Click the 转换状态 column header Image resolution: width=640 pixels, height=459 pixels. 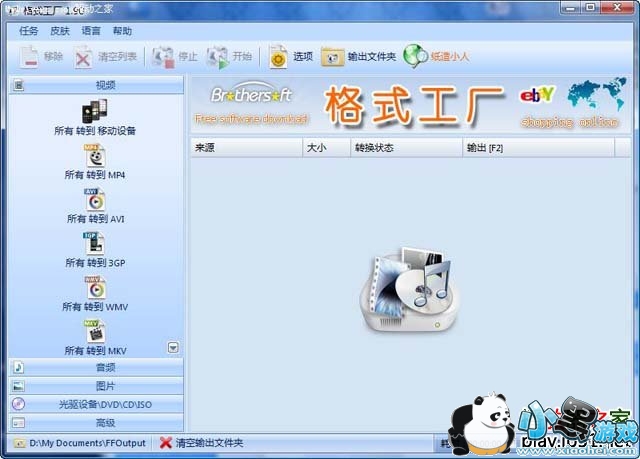[406, 148]
